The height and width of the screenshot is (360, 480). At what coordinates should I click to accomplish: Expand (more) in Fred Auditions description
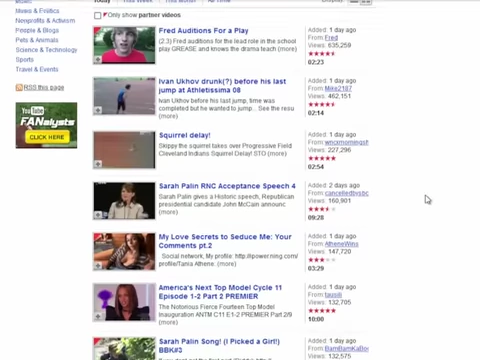[x=287, y=49]
